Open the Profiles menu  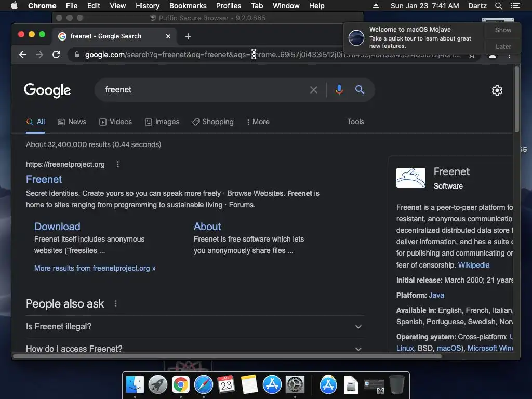tap(229, 6)
